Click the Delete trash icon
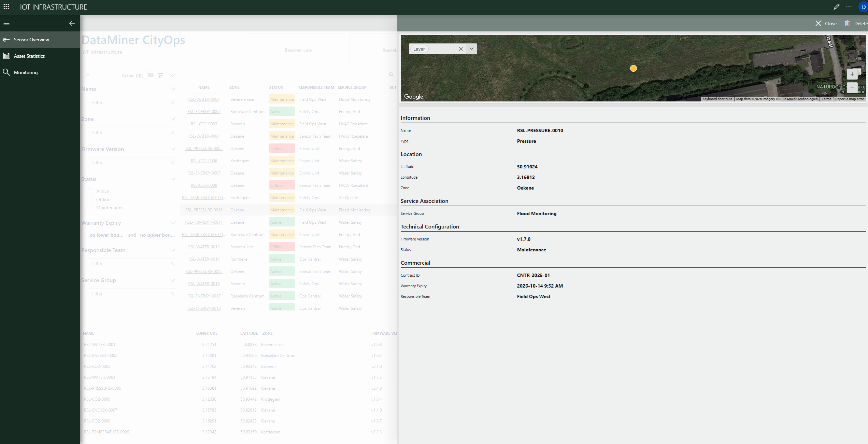Screen dimensions: 868x444 847,23
